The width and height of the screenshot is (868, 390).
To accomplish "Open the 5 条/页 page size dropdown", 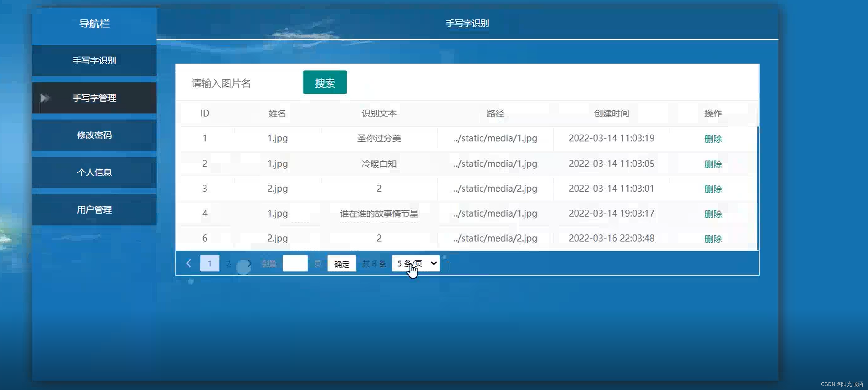I will pyautogui.click(x=416, y=263).
